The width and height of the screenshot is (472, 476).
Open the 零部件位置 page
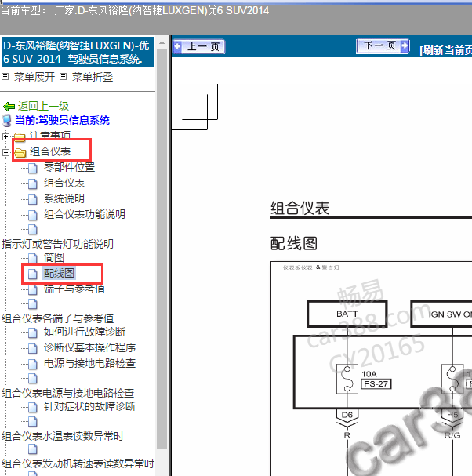tap(69, 167)
